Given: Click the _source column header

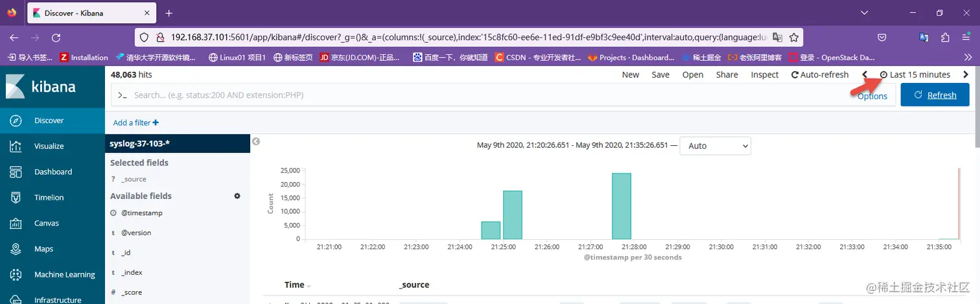Looking at the screenshot, I should tap(414, 285).
